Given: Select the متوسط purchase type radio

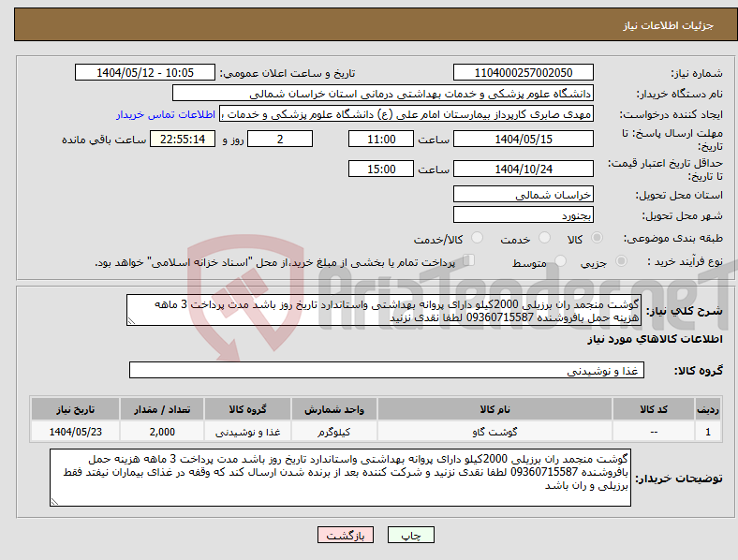Looking at the screenshot, I should click(561, 260).
